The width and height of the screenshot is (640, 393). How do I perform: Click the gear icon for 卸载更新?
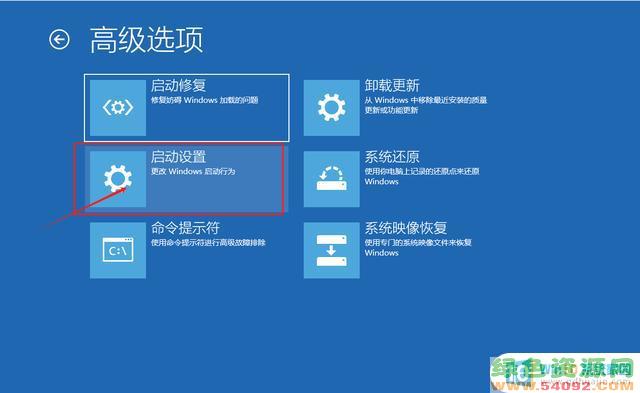pos(331,108)
